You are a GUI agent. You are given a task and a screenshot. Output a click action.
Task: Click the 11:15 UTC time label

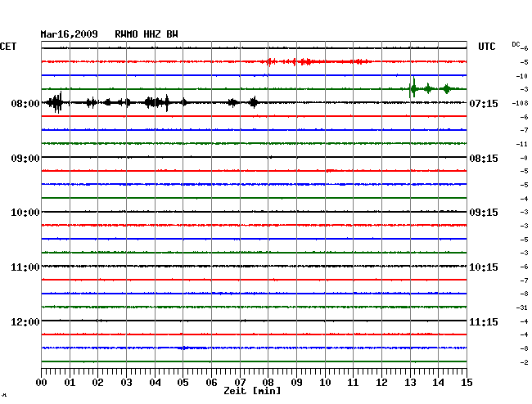484,321
